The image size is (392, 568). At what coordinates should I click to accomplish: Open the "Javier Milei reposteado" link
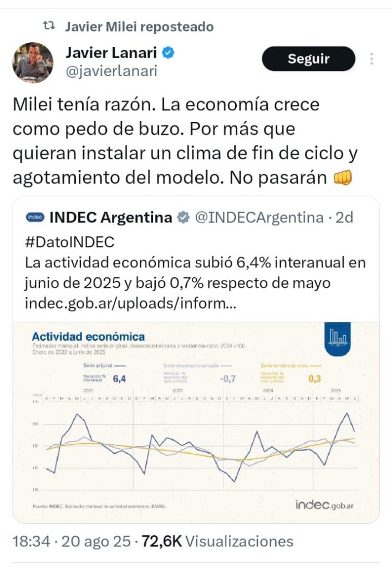click(x=139, y=26)
